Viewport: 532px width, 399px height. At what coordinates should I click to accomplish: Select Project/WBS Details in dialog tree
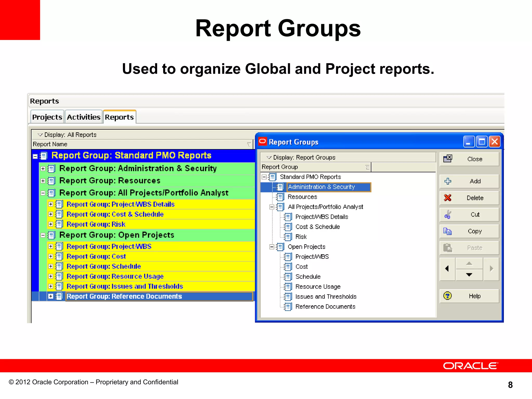click(322, 217)
